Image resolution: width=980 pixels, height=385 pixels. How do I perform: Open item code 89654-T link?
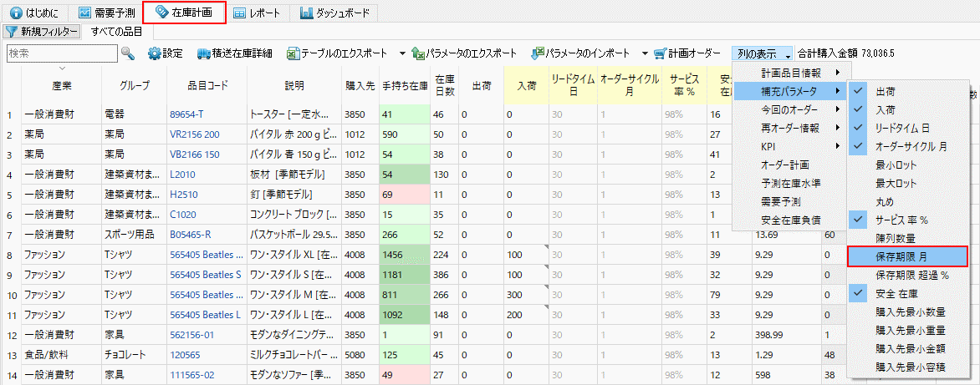pyautogui.click(x=187, y=114)
